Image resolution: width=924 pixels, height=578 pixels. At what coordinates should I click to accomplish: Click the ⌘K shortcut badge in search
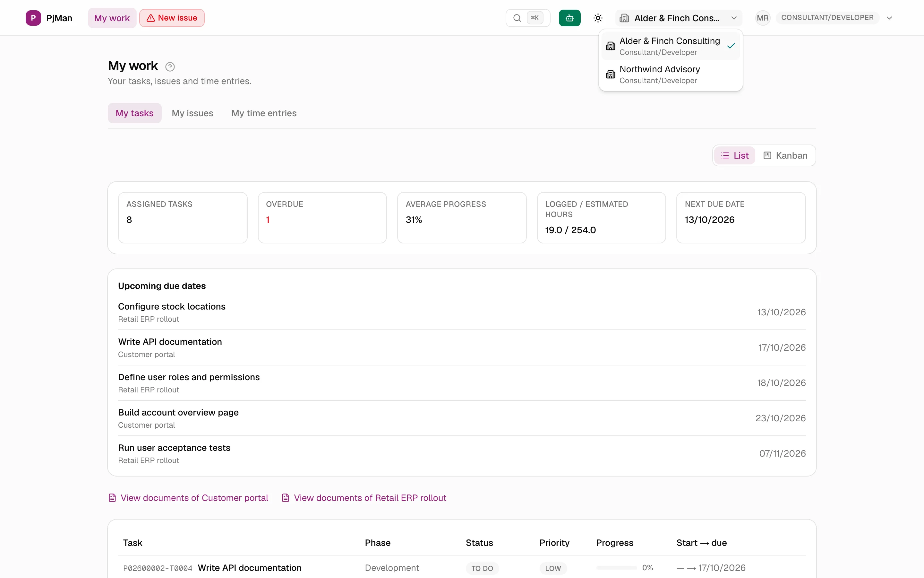535,18
